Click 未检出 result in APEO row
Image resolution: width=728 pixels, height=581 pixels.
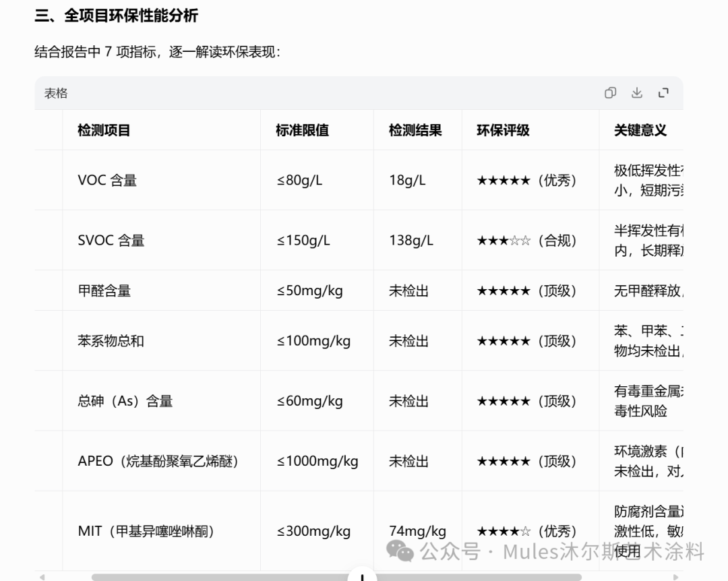click(408, 461)
